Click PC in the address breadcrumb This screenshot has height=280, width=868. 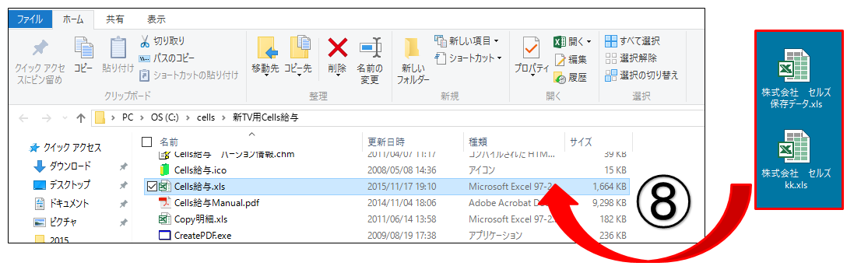point(128,118)
